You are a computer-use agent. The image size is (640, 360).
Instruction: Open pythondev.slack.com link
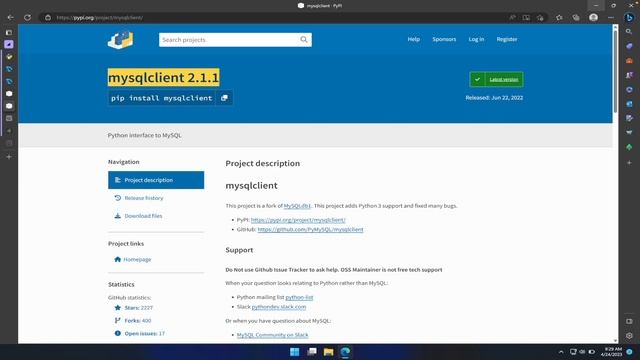point(279,307)
